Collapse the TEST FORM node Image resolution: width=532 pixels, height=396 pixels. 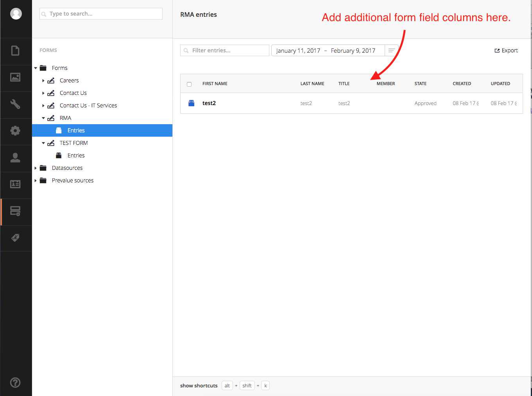click(43, 143)
